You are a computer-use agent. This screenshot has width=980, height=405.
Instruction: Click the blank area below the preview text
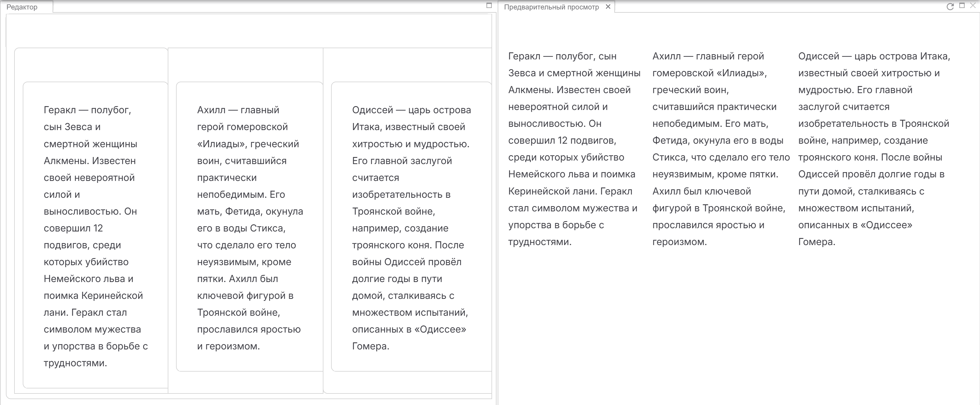pos(738,327)
